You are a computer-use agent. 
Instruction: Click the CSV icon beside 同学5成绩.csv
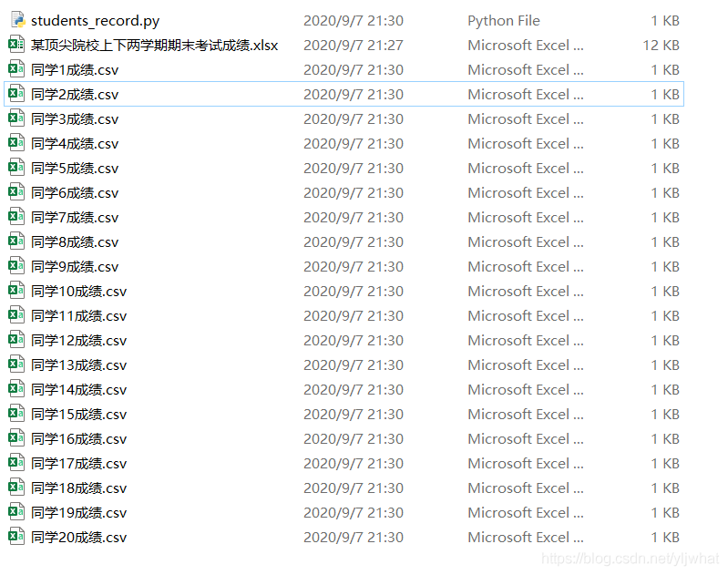16,168
